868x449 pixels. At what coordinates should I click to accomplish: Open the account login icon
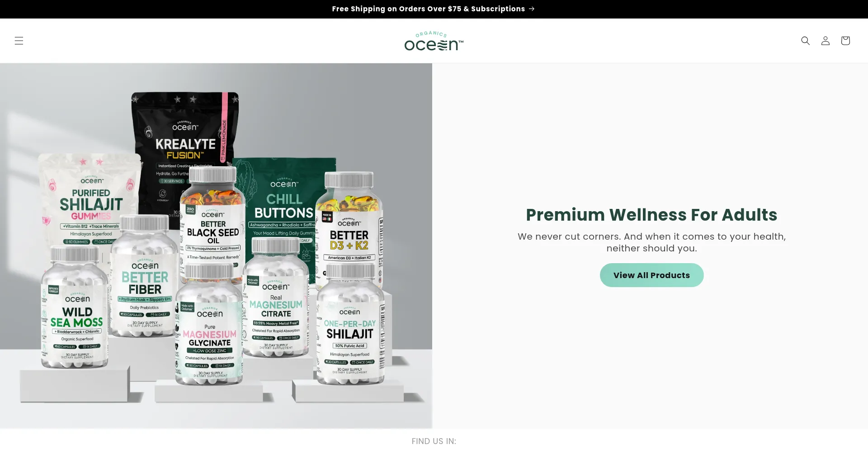[x=825, y=41]
